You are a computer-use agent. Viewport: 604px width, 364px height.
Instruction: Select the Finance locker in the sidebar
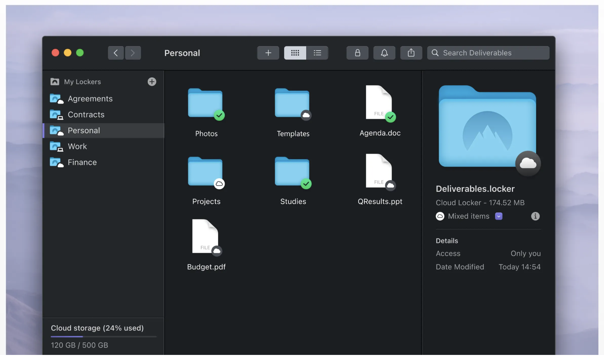click(103, 162)
